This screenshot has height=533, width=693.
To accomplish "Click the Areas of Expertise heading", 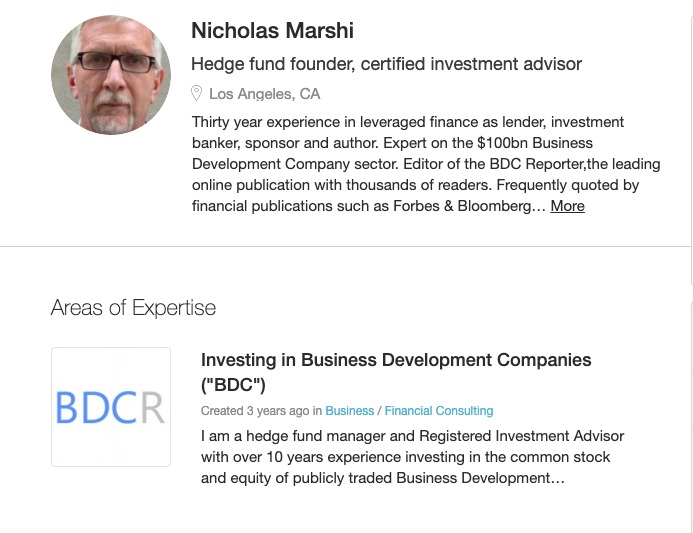I will (133, 308).
